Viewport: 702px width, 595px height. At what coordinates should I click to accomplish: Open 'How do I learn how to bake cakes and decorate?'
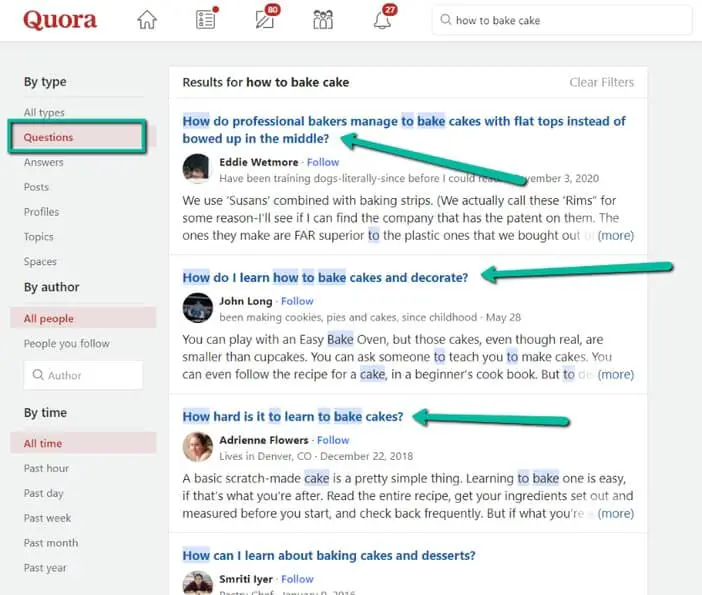325,278
